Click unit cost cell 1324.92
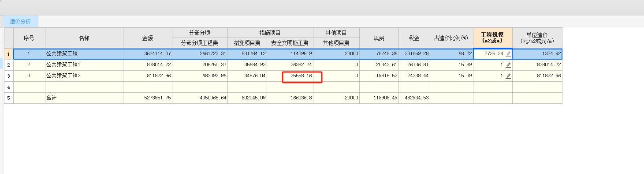Image resolution: width=644 pixels, height=174 pixels. (537, 54)
